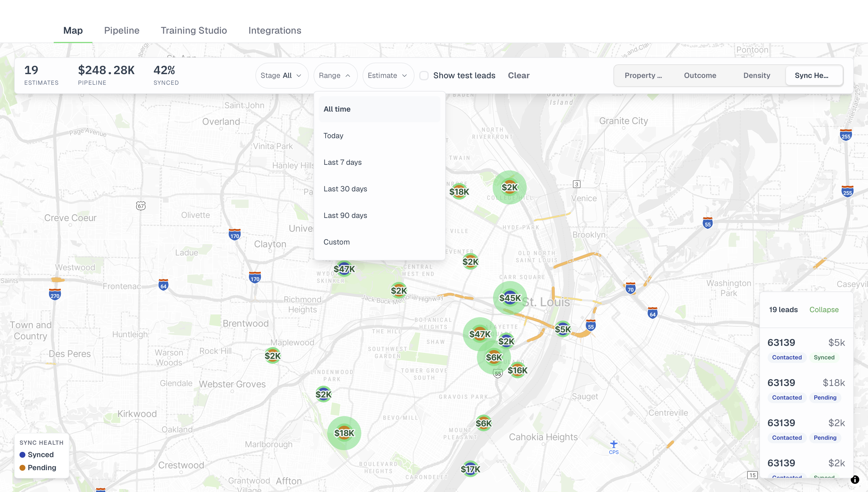Screen dimensions: 868x492
Task: Click the $16K map marker
Action: [x=518, y=370]
